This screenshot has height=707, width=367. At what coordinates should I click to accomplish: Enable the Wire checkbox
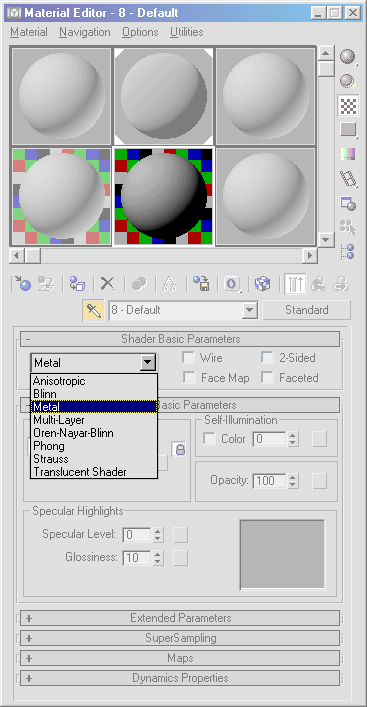188,358
